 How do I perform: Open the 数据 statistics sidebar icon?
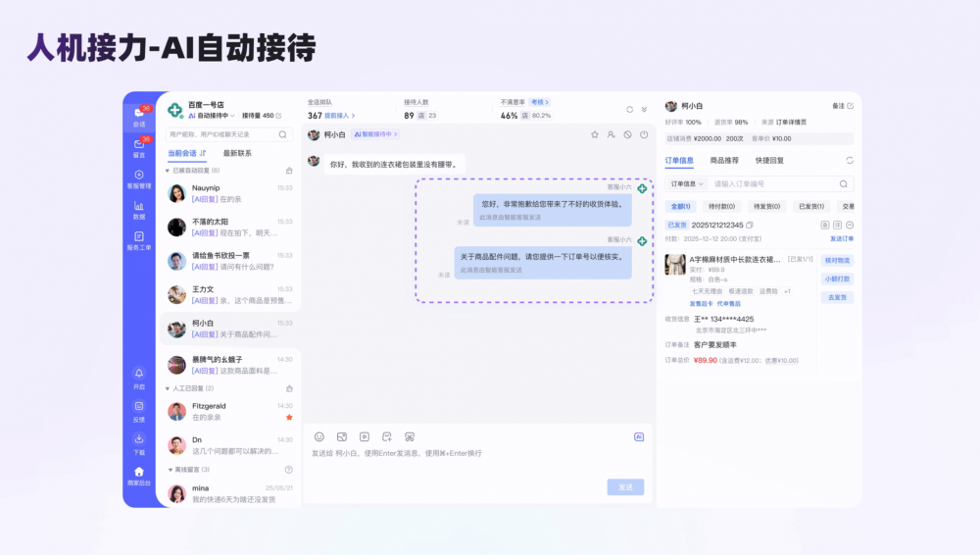click(x=139, y=209)
